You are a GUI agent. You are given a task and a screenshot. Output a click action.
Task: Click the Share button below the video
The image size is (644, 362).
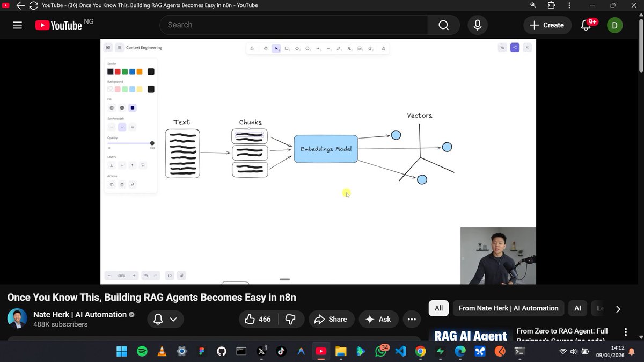[x=331, y=319]
